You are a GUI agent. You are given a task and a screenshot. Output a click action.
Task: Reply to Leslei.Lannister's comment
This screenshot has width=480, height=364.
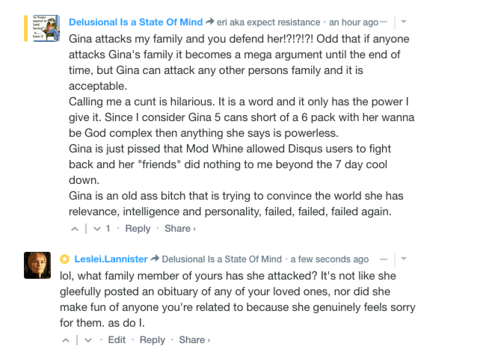(x=152, y=340)
